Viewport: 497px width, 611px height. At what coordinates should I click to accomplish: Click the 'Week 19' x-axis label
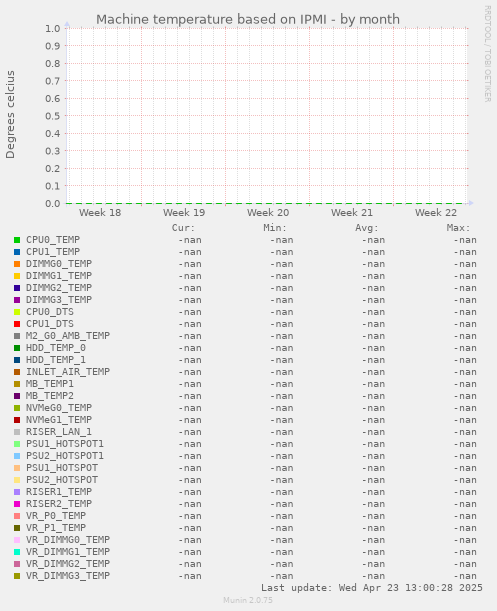click(x=184, y=213)
